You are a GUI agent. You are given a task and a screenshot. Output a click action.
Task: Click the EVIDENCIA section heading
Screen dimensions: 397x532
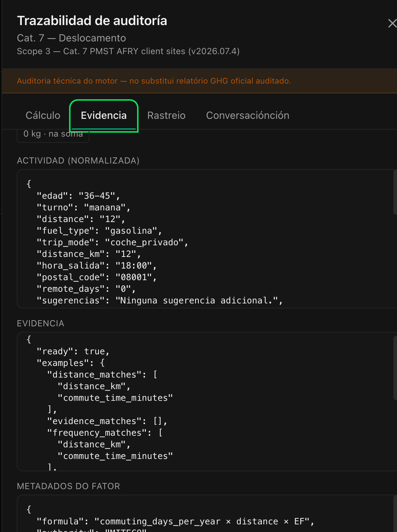coord(40,323)
